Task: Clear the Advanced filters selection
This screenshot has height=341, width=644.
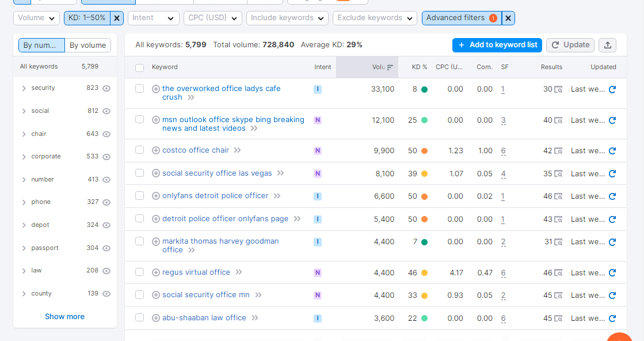Action: tap(508, 18)
